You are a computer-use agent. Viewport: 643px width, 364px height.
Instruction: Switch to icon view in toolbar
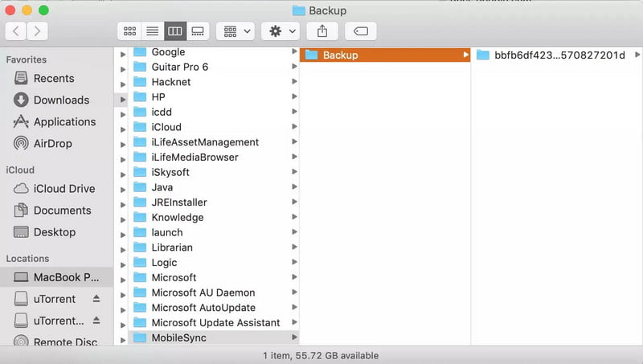pos(129,31)
